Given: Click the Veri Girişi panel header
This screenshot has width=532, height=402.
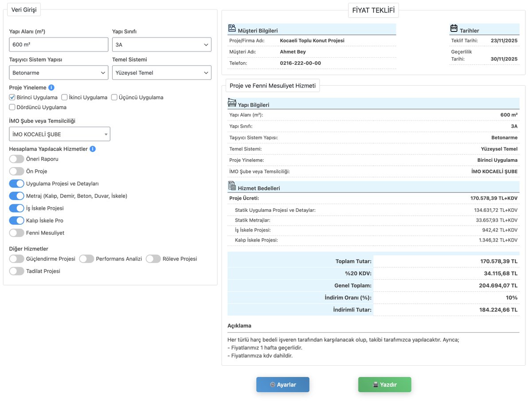Looking at the screenshot, I should coord(24,10).
